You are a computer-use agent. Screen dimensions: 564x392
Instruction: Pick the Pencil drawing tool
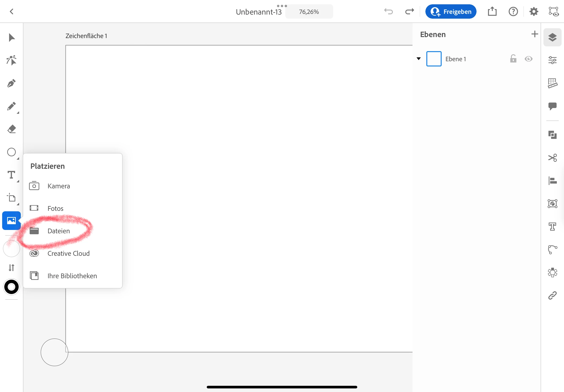click(11, 106)
